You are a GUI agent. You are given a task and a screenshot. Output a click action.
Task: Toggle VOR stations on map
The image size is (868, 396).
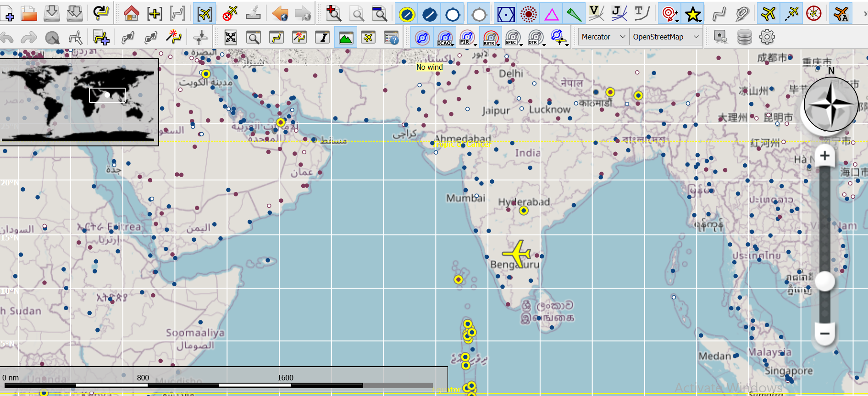[x=506, y=14]
